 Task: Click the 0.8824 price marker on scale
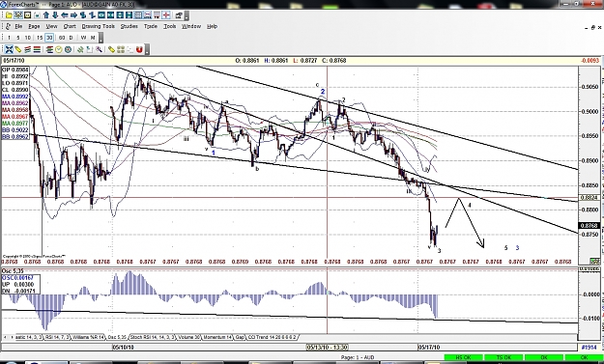coord(590,198)
